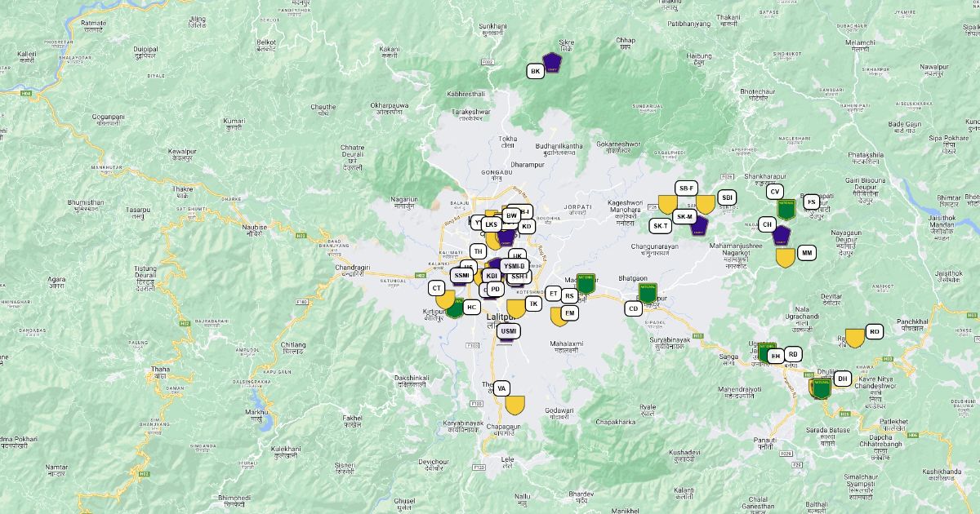Open the CT marker label
980x514 pixels.
[437, 288]
